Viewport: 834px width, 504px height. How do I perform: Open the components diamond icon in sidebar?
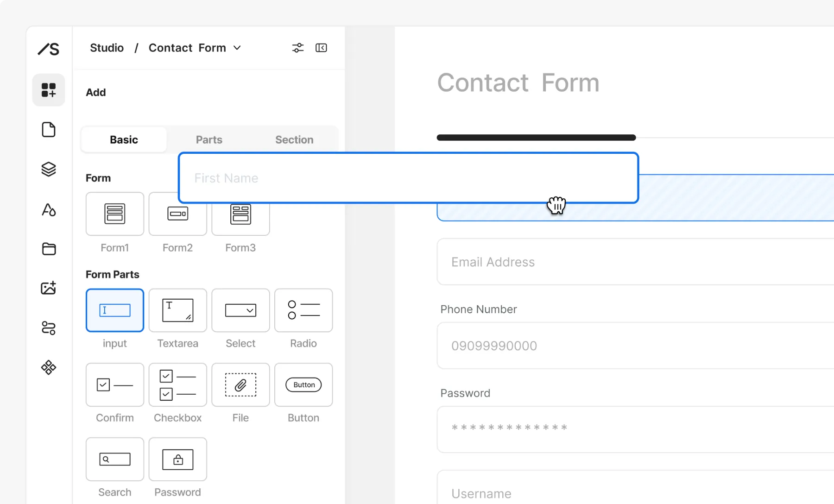click(x=49, y=368)
